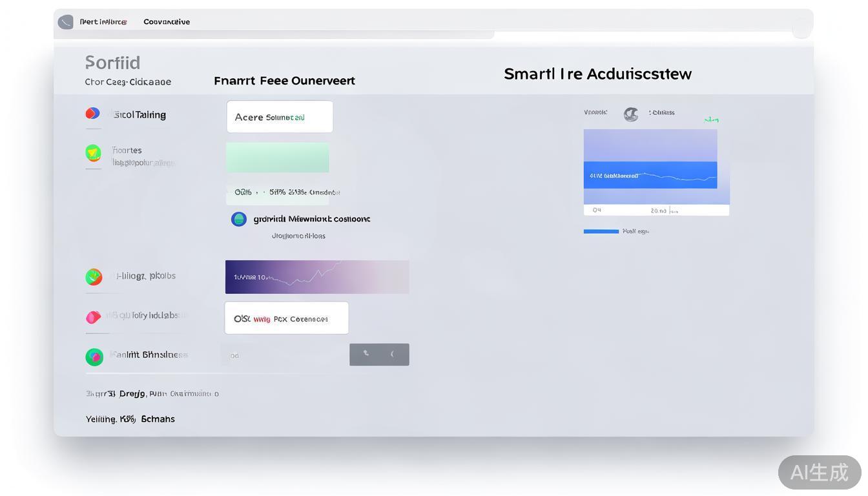Click the input field left of the gray button
This screenshot has height=496, width=868.
coord(285,355)
